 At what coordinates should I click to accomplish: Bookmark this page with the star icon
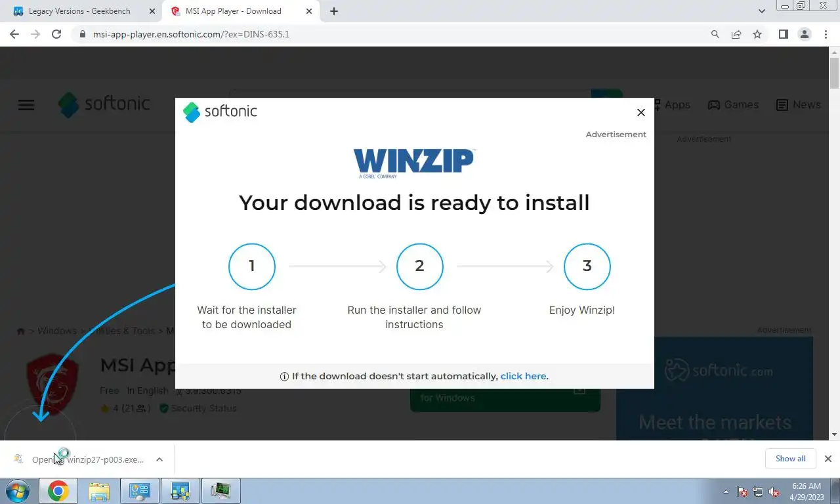(x=757, y=34)
